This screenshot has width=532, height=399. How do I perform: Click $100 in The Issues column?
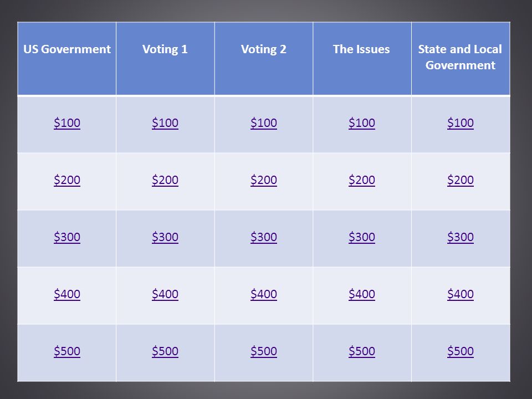[362, 123]
